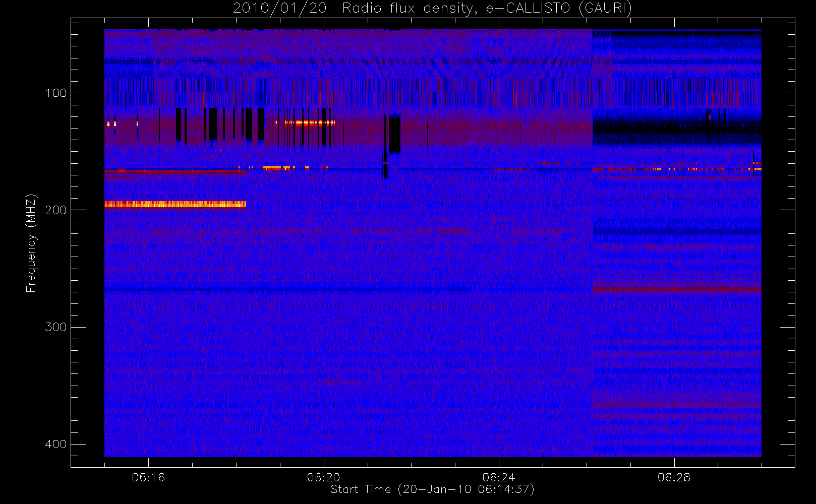Screen dimensions: 816x504
Task: Click the 'Start Time (20-Jan-10 06:14:37)' x-axis label
Action: pyautogui.click(x=432, y=489)
